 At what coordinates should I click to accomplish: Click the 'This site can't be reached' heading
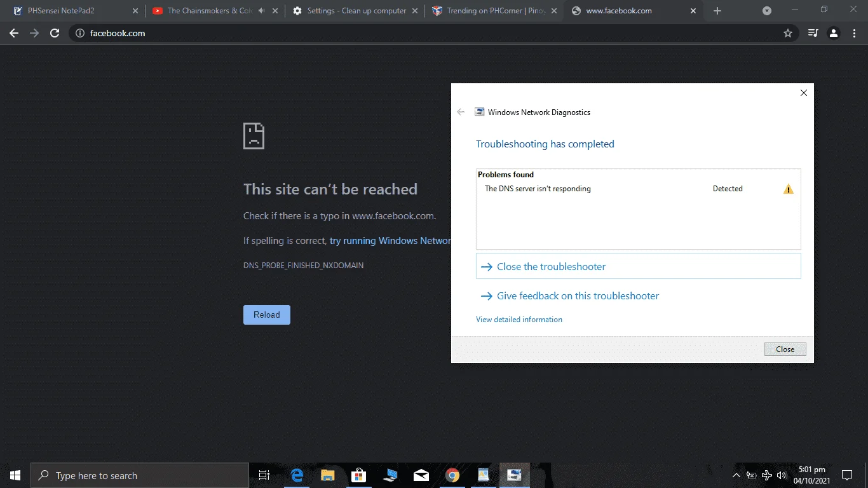[x=330, y=189]
